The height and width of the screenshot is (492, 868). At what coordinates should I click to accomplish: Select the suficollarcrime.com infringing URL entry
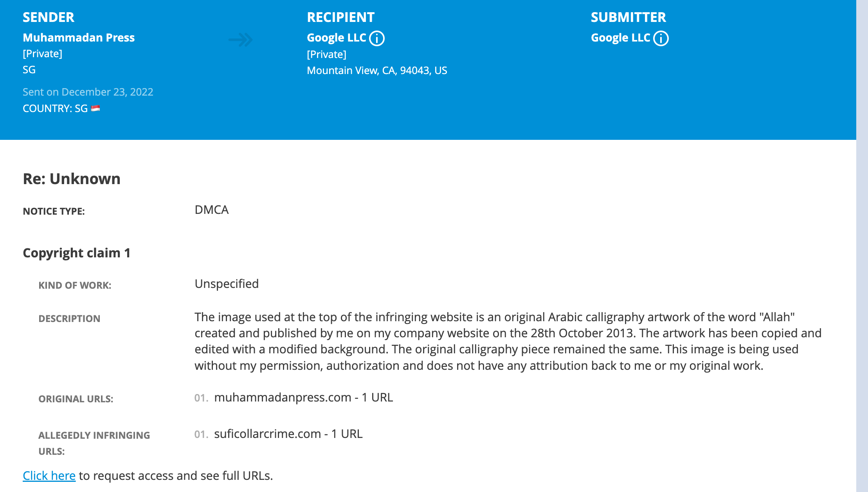[x=288, y=434]
